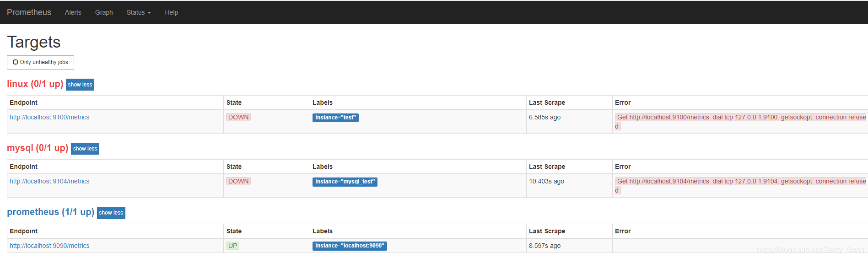Image resolution: width=868 pixels, height=258 pixels.
Task: Click the UP state badge for localhost:9090
Action: (233, 246)
